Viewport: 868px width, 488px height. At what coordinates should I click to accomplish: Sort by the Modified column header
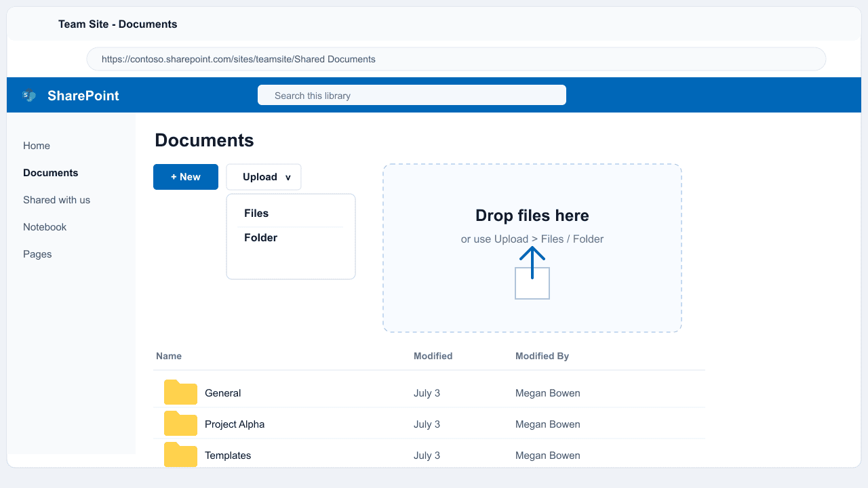pos(433,356)
